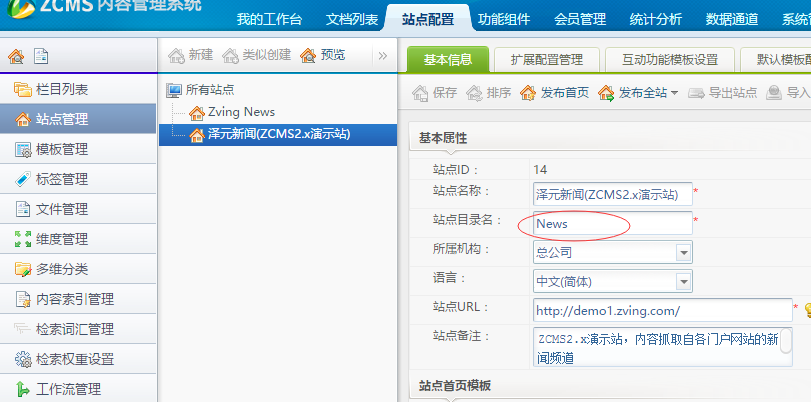This screenshot has width=811, height=402.
Task: Open 标签管理 in the sidebar
Action: tap(61, 179)
